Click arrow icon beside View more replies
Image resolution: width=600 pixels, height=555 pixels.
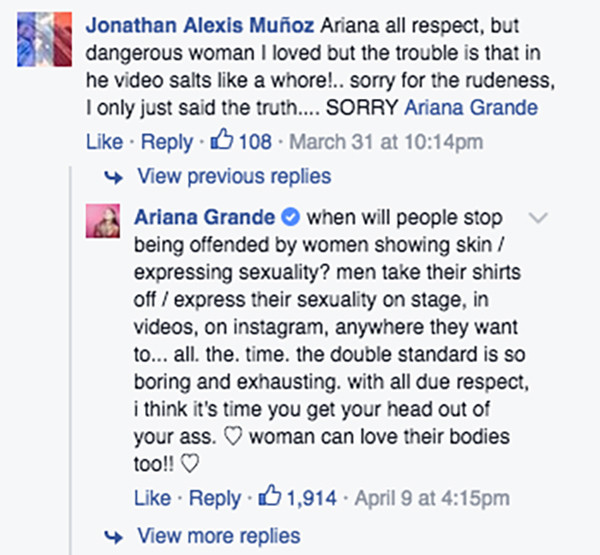[114, 537]
